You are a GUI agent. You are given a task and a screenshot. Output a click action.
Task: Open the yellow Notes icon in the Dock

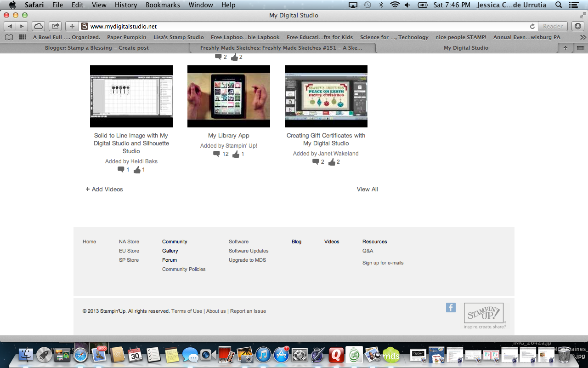click(x=172, y=355)
